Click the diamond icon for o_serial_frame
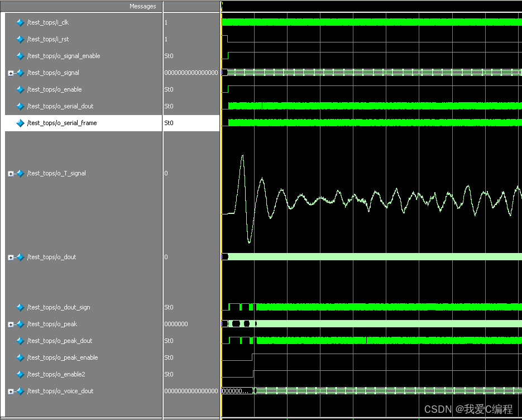 coord(20,123)
